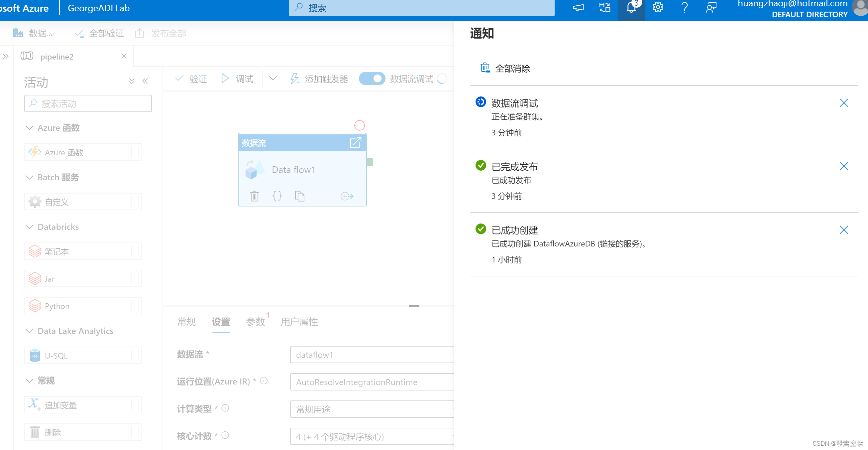Click 全部消除 to clear notifications
Screen dimensions: 868x450
512,68
